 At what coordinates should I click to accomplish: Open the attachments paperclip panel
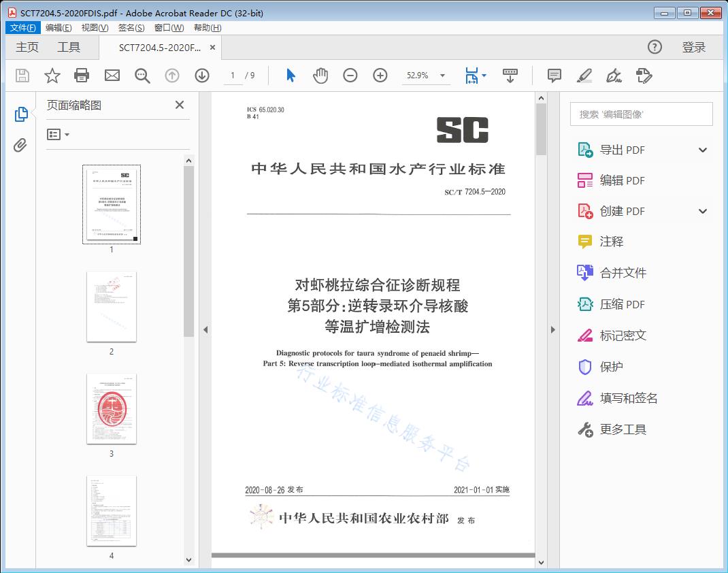click(20, 143)
